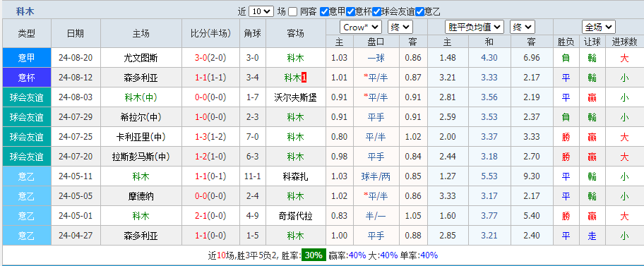The image size is (644, 266).
Task: Click the 1-2(1-0) score
Action: point(210,157)
